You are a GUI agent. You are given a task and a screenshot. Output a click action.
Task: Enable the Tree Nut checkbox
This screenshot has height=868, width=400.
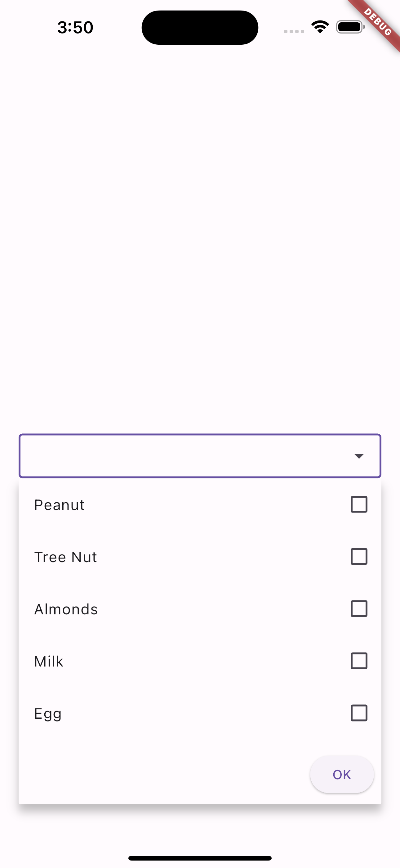click(x=359, y=557)
